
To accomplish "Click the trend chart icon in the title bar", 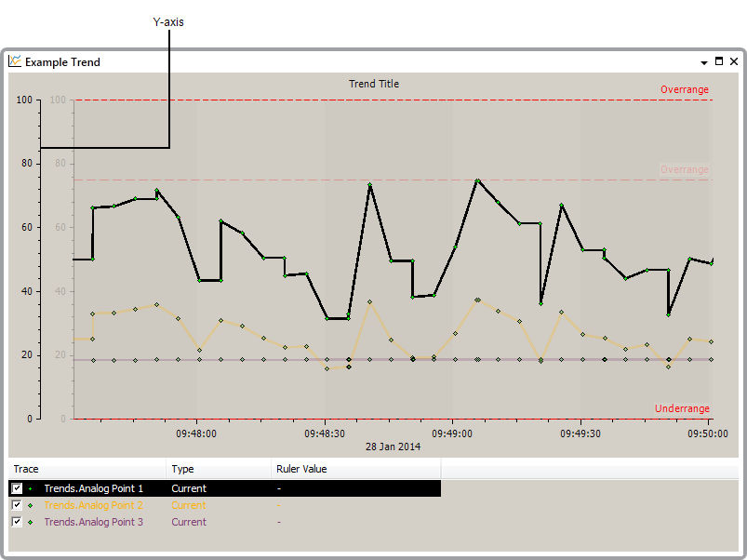I will click(16, 60).
